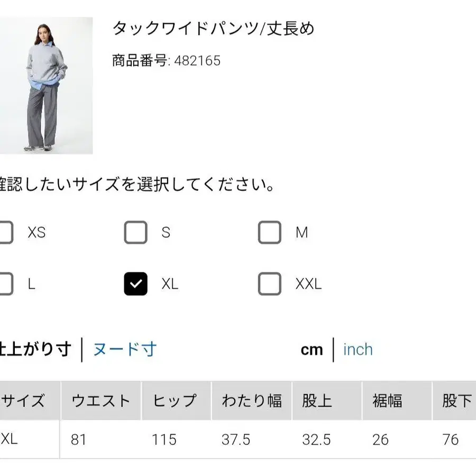Click the わたり幅 column header

click(x=253, y=400)
